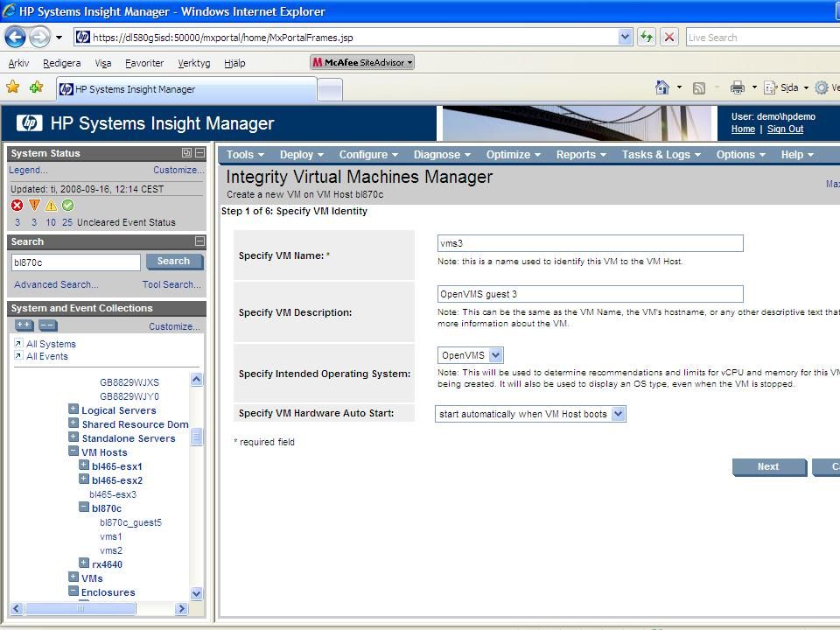Open the Deploy menu
Viewport: 840px width, 630px height.
click(302, 154)
